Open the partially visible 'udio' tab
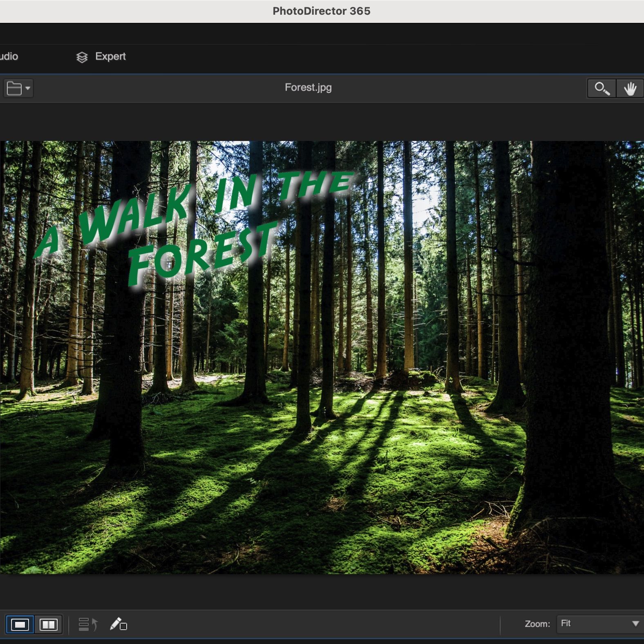 (9, 56)
